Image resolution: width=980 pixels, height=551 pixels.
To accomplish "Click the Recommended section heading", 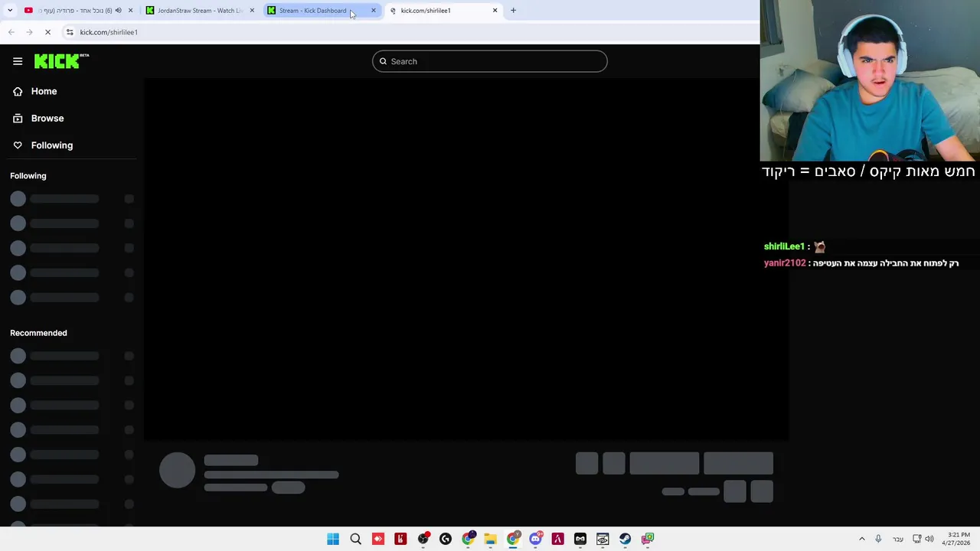I will pos(38,333).
